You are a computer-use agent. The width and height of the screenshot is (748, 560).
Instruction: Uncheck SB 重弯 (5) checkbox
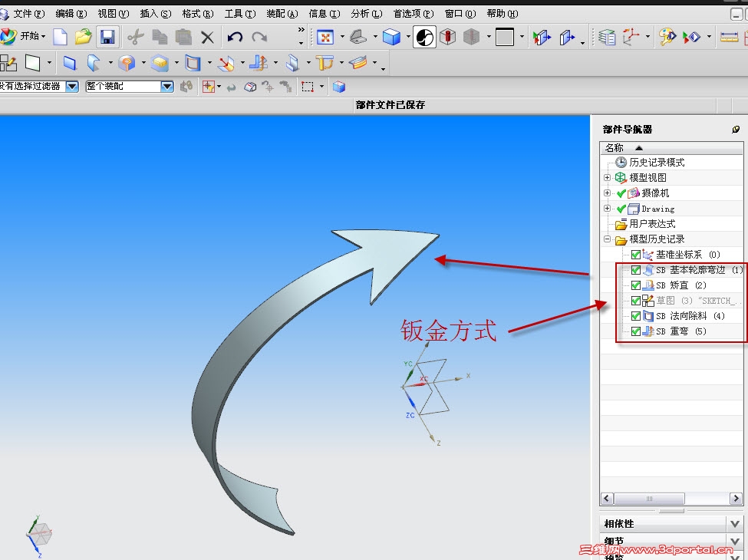[x=635, y=331]
